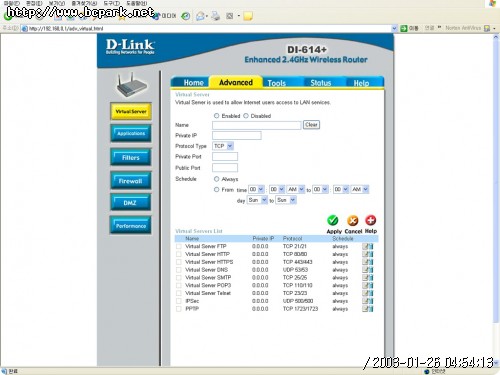Click the 'UDP 53/53' protocol cell

pyautogui.click(x=295, y=270)
